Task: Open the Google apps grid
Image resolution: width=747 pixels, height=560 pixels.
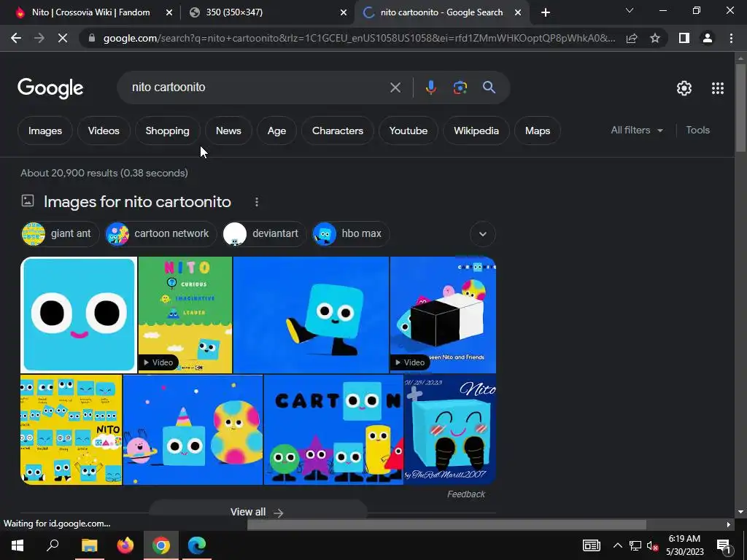Action: tap(718, 88)
